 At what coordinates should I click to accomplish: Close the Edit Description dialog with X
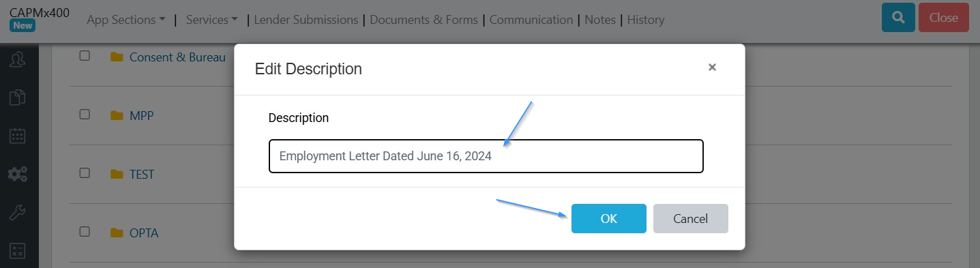712,67
